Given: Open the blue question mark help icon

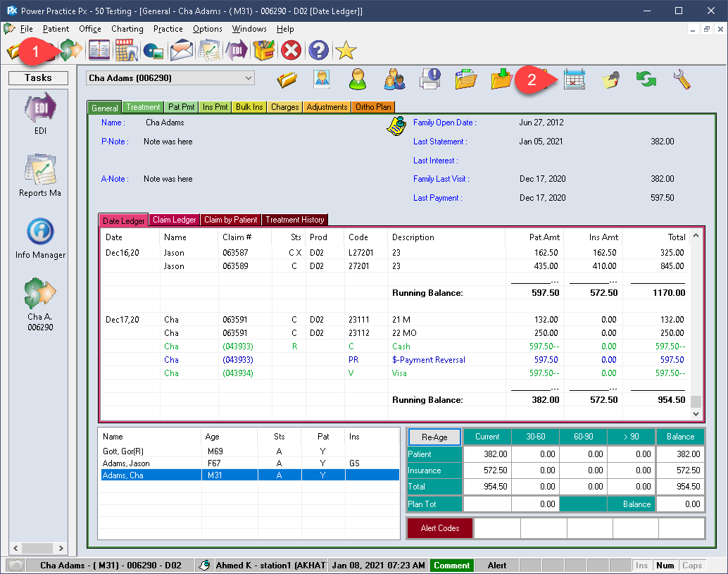Looking at the screenshot, I should 318,50.
